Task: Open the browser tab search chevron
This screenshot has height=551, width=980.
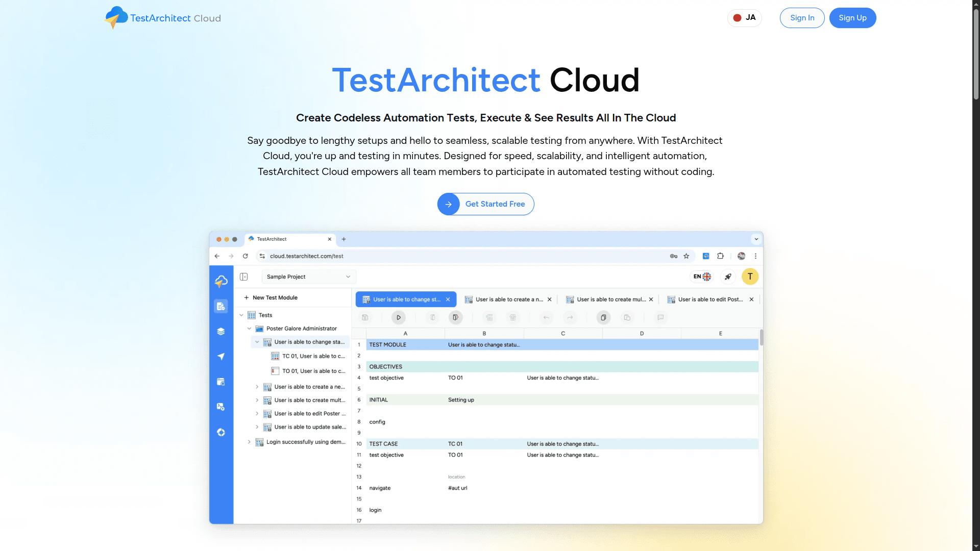Action: click(x=756, y=239)
